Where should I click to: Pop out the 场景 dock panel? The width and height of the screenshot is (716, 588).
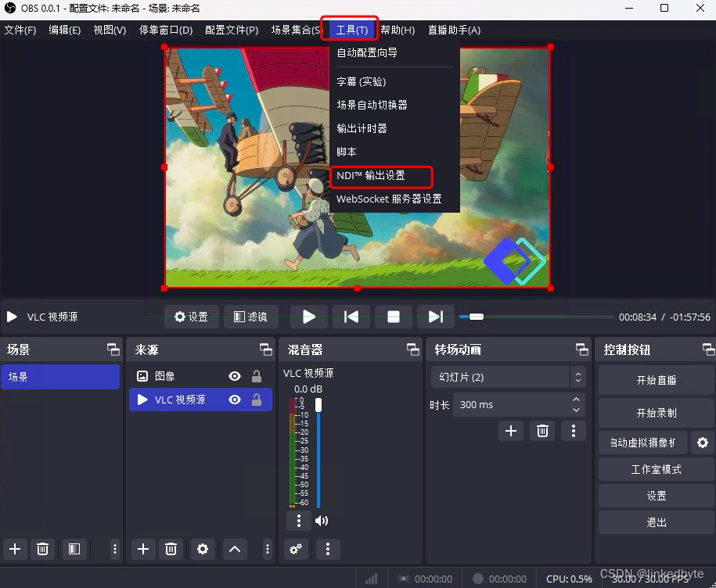tap(113, 350)
